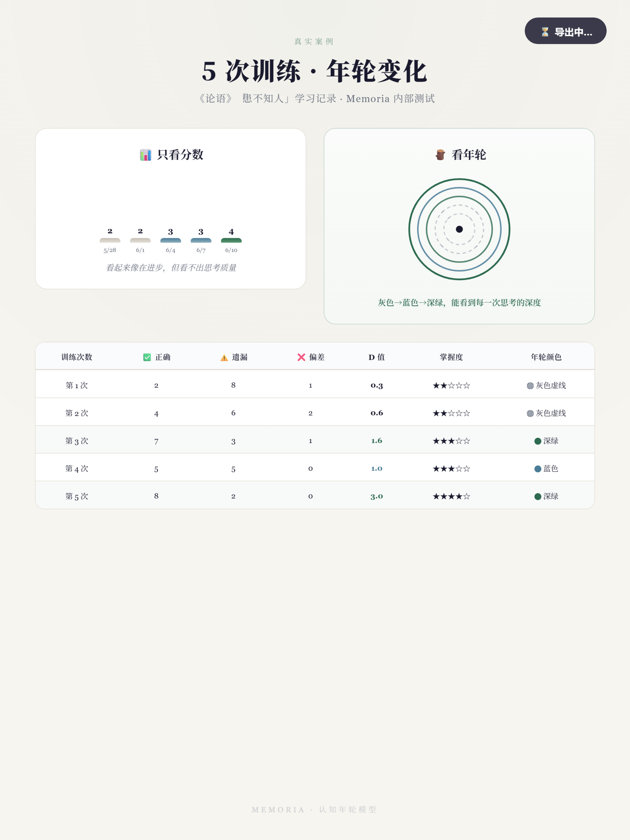
Task: Click D value 0.6
Action: [377, 413]
